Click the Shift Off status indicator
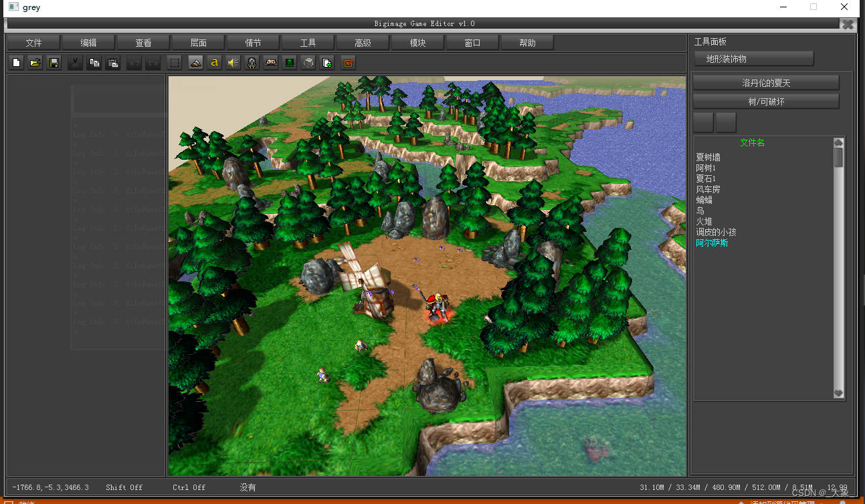Viewport: 865px width, 504px height. pyautogui.click(x=124, y=487)
